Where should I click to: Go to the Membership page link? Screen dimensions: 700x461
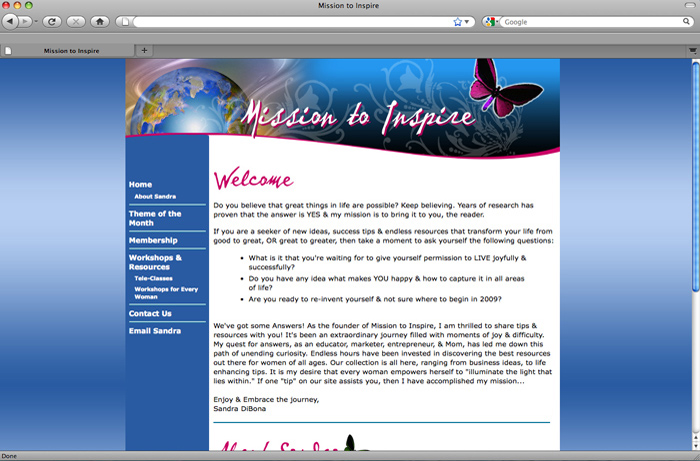tap(153, 240)
